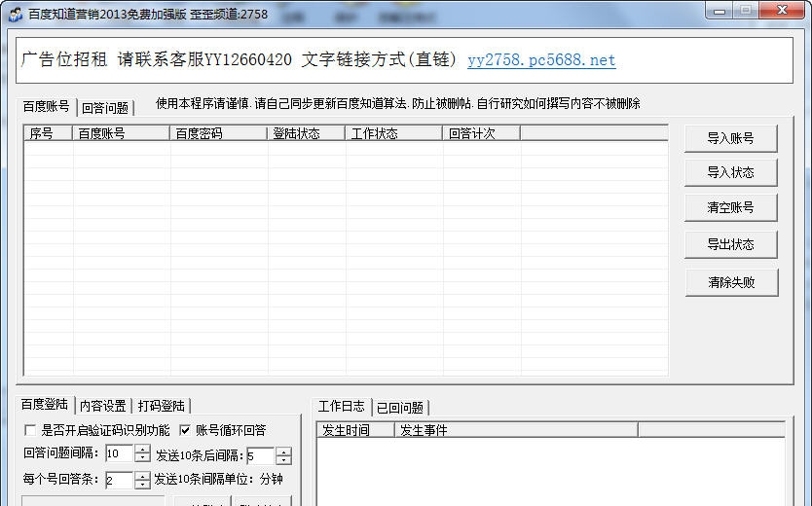Increase 发送10条后间隔 with up arrow

click(x=283, y=452)
